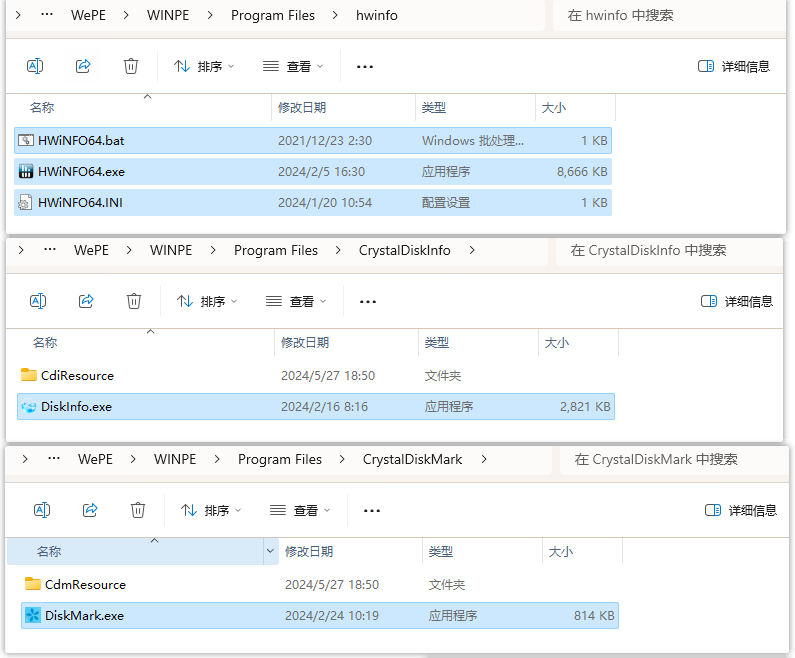Click the trash delete icon in the CrystalDiskMark window
The height and width of the screenshot is (658, 795).
pyautogui.click(x=138, y=510)
